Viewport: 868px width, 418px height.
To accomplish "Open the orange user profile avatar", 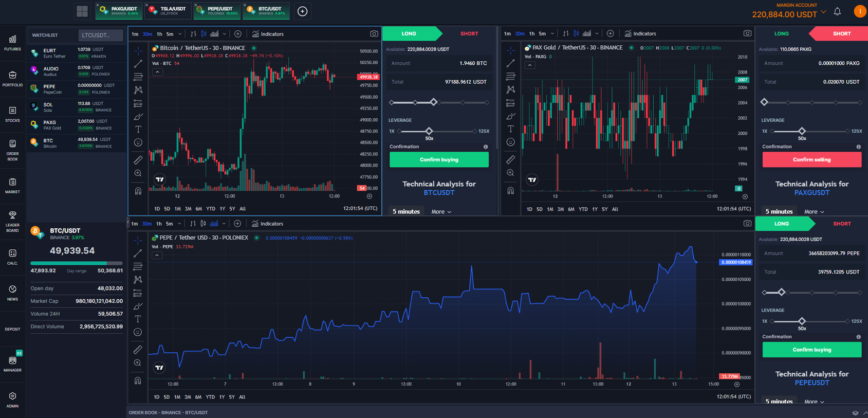I will click(x=860, y=11).
